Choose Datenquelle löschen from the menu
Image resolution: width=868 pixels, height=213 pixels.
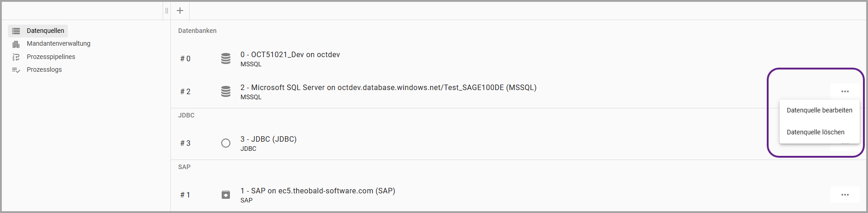815,132
